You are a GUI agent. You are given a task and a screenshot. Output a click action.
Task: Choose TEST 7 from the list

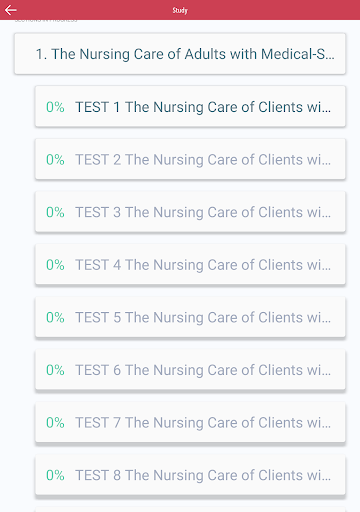click(x=190, y=423)
